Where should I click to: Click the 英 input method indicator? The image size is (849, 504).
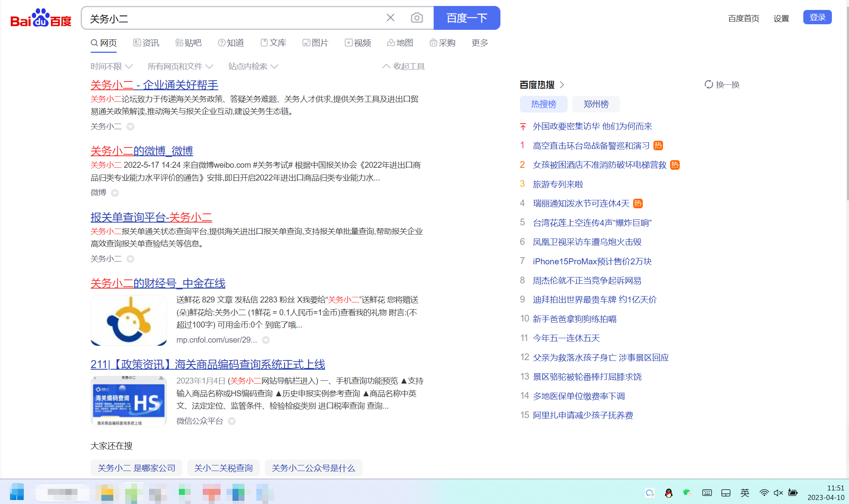(x=745, y=493)
